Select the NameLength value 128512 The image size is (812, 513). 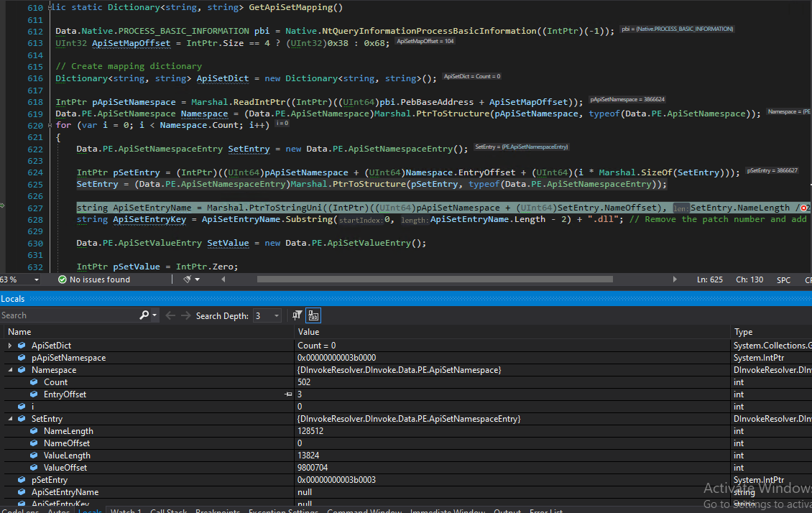click(x=310, y=431)
